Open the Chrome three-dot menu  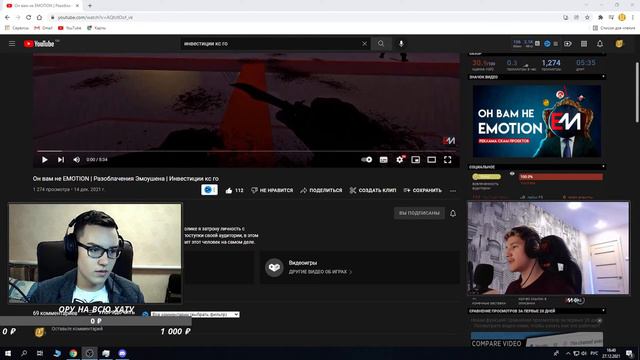click(x=633, y=17)
